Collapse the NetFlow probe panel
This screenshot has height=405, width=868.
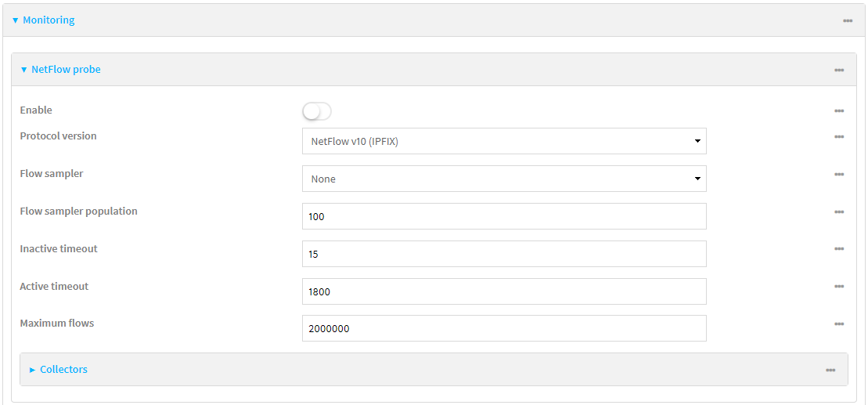(x=65, y=70)
